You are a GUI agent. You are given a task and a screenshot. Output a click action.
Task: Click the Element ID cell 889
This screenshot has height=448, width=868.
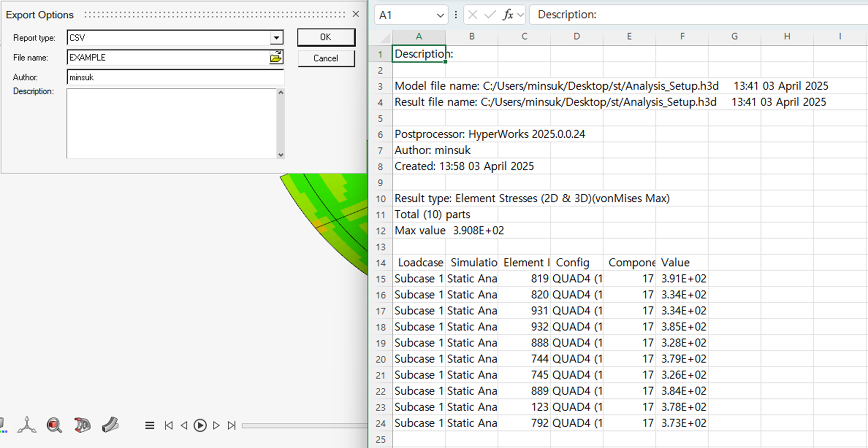pyautogui.click(x=524, y=391)
